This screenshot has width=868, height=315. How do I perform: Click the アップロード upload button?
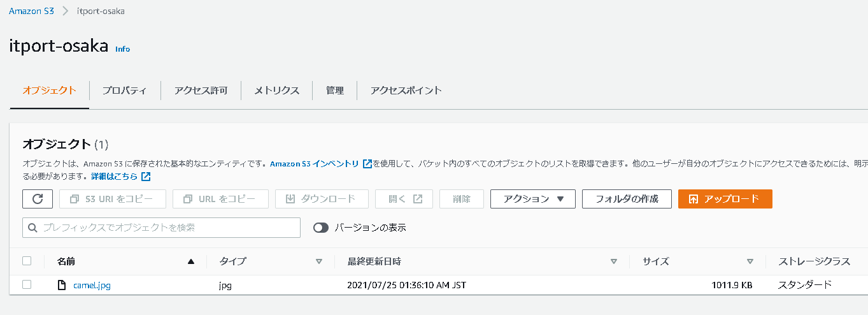point(725,199)
